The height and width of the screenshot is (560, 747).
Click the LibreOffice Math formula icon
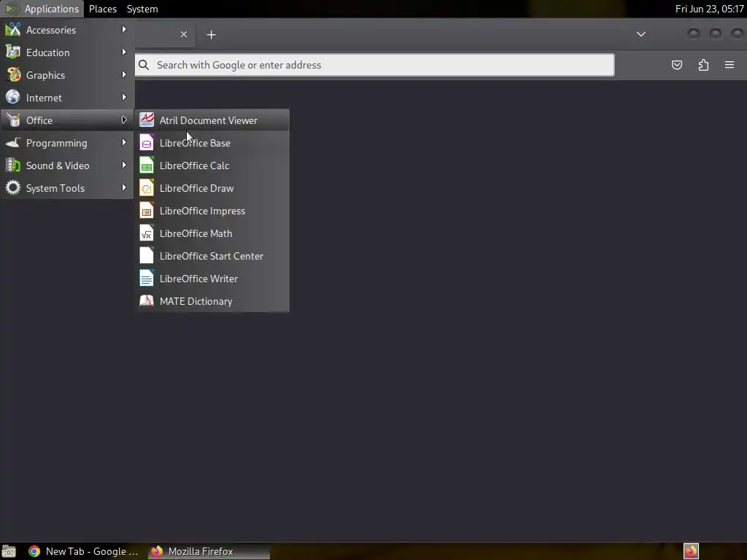147,233
